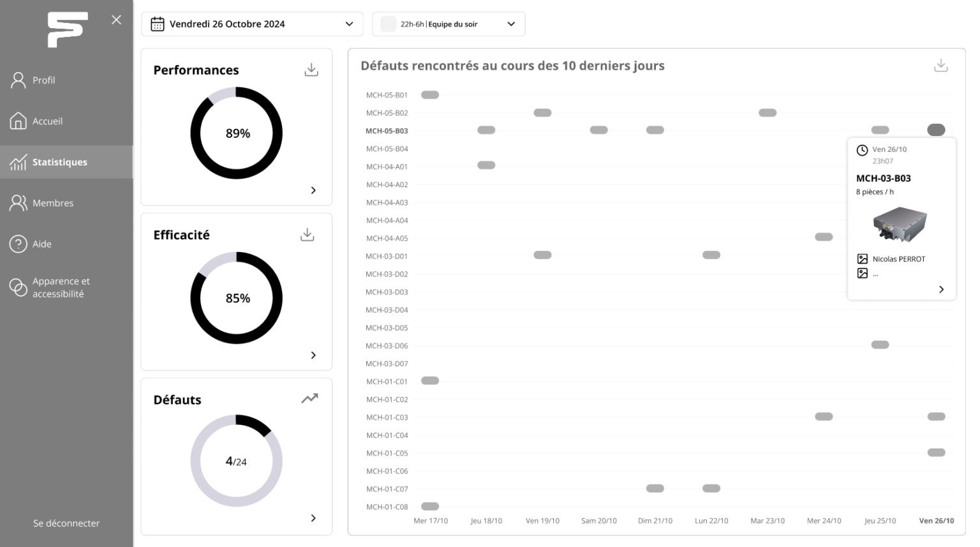Open the Membres menu item
This screenshot has height=547, width=980.
[52, 203]
